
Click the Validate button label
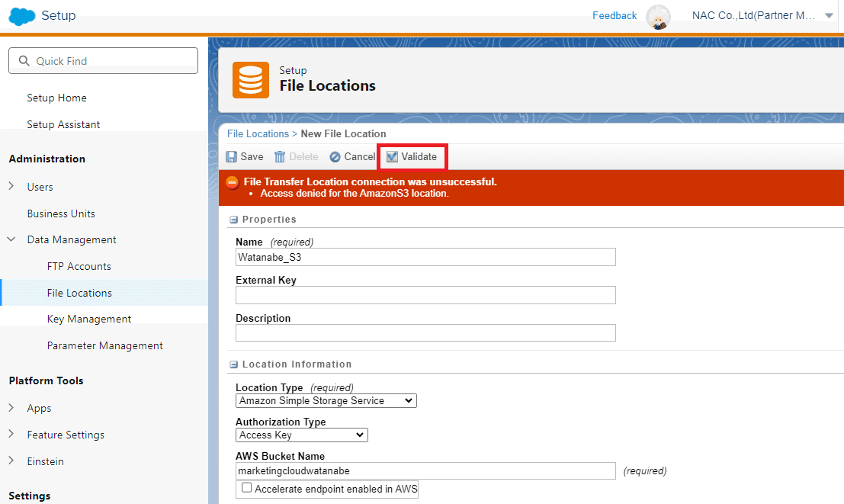point(419,157)
